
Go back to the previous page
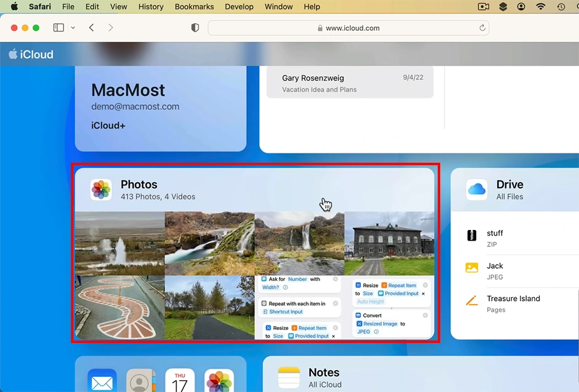[x=92, y=28]
